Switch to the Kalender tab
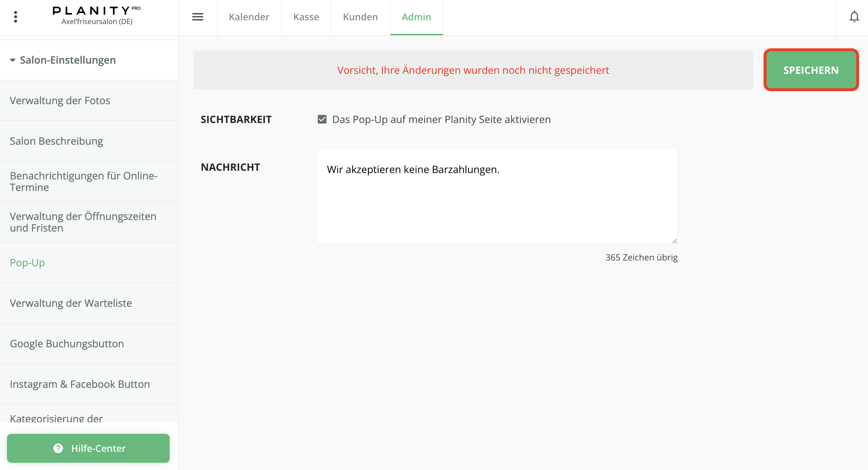This screenshot has height=470, width=868. [249, 17]
